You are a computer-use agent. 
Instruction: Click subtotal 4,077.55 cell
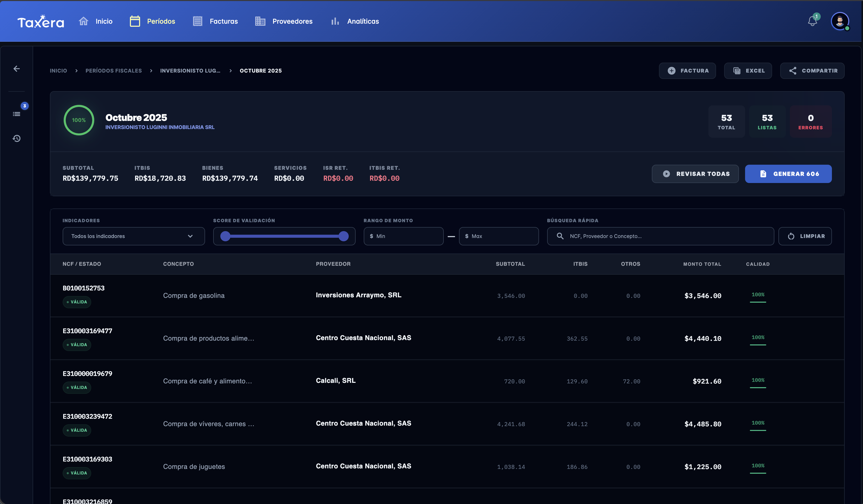(511, 338)
